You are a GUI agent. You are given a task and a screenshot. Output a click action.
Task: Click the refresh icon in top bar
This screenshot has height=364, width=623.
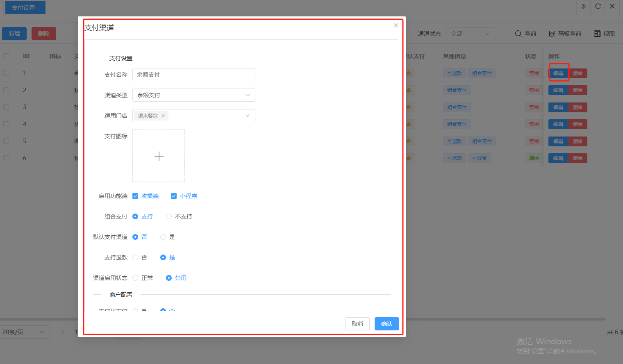coord(598,7)
